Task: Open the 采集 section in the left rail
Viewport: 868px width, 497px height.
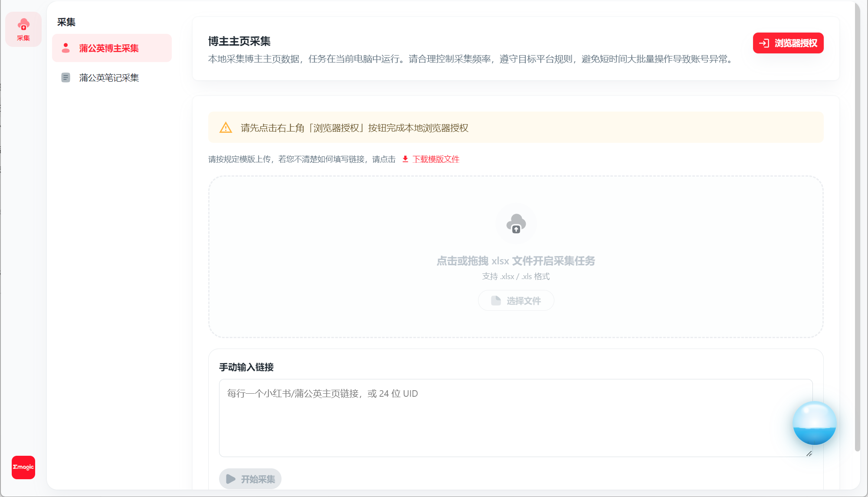Action: pos(23,29)
